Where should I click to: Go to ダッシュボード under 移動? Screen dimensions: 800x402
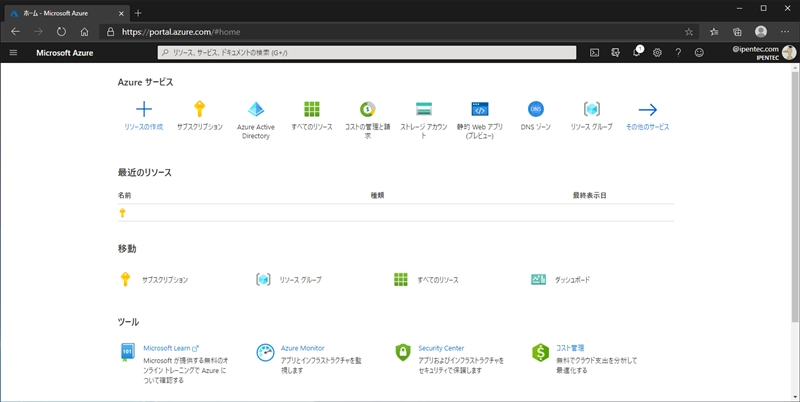point(572,280)
